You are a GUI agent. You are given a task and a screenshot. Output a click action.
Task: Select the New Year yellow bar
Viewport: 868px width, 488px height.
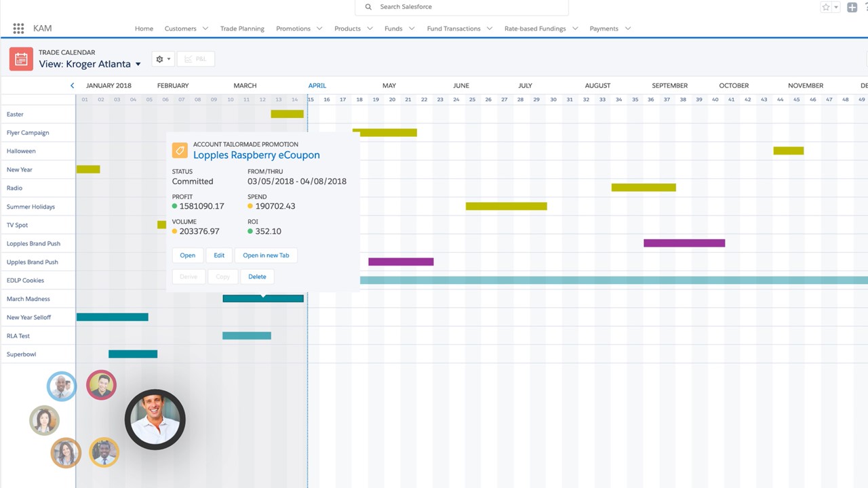tap(88, 169)
